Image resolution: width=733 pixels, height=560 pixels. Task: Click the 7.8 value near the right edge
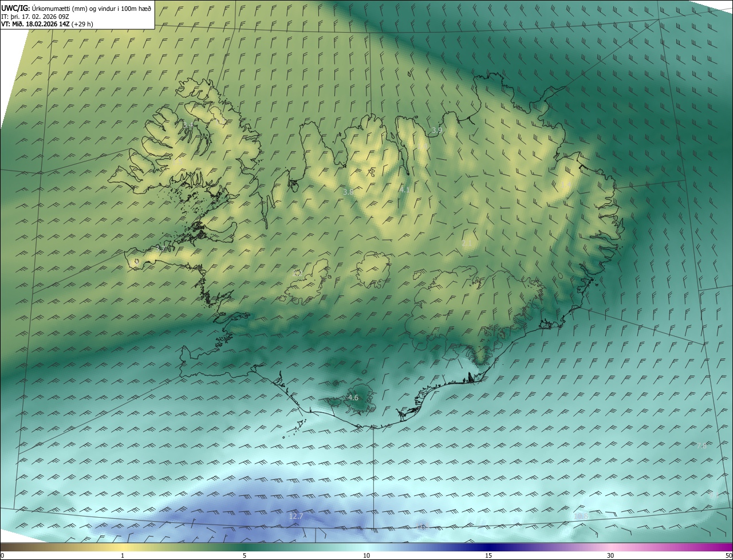702,445
